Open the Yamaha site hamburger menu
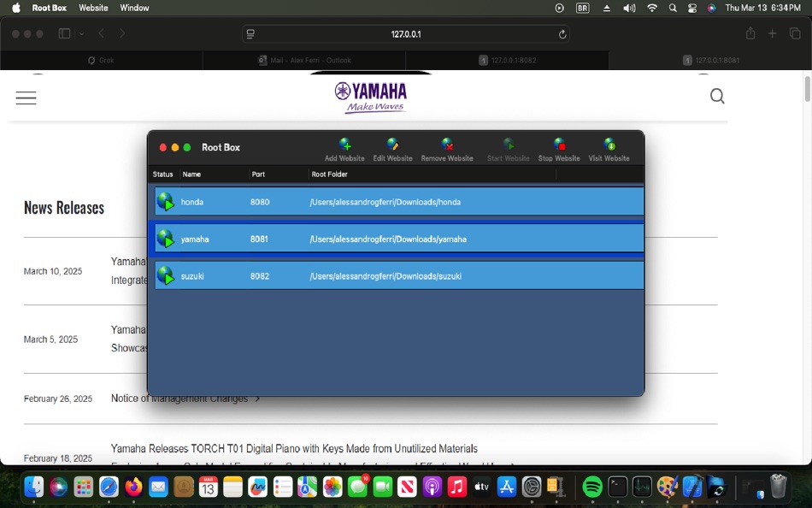 point(26,98)
